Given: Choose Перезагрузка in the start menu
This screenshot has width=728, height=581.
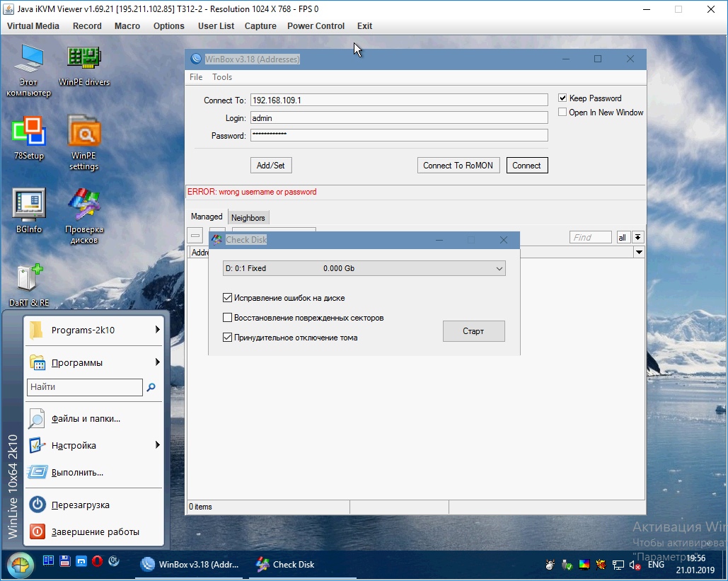Looking at the screenshot, I should [95, 505].
